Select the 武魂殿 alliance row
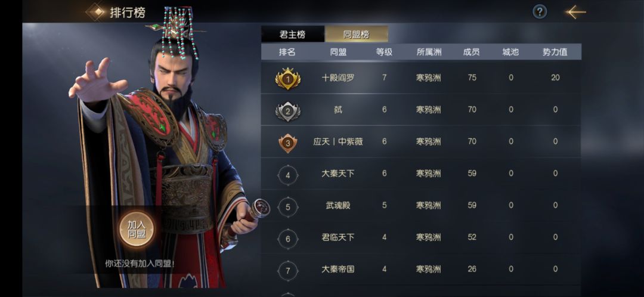The image size is (644, 297). [421, 205]
